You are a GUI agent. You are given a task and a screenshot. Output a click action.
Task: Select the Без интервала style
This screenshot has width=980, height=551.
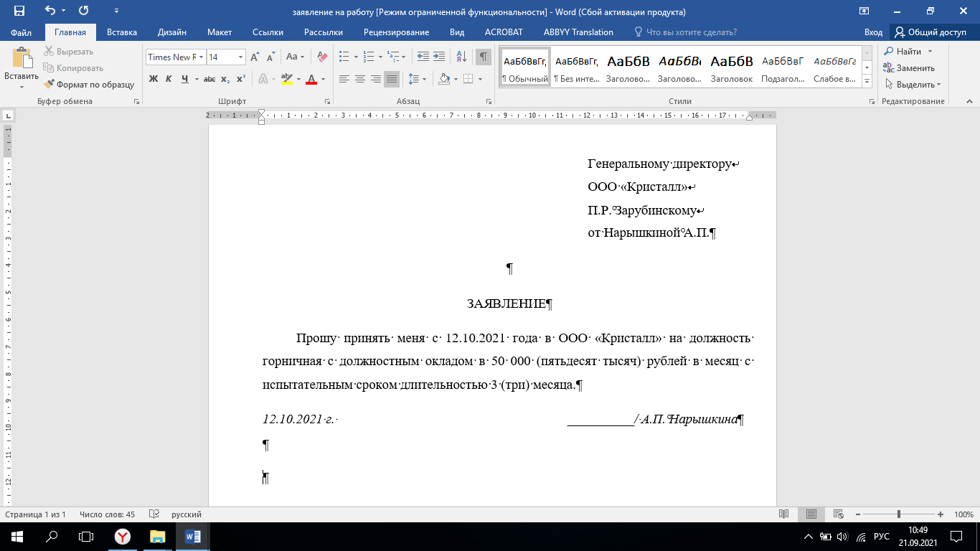point(577,67)
